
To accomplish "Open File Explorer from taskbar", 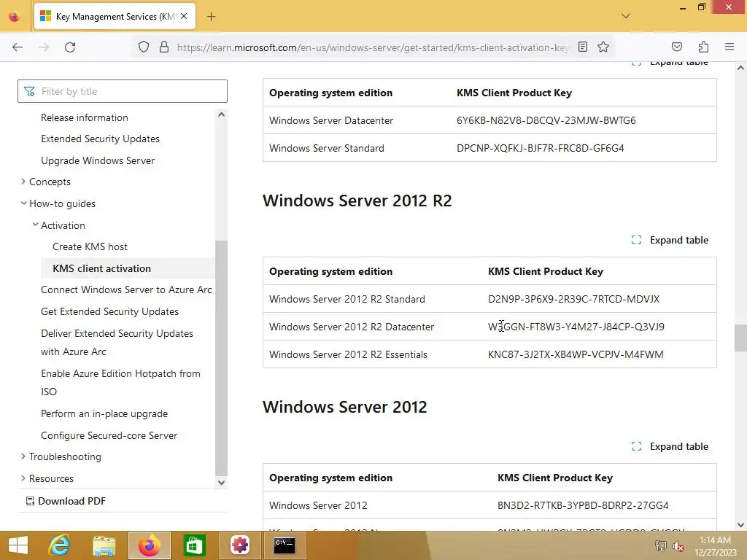I will click(x=104, y=545).
